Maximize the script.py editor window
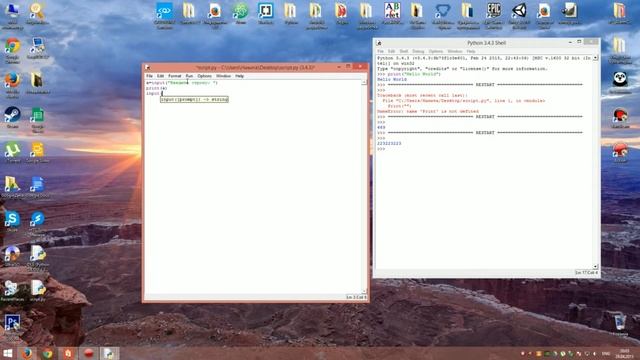The width and height of the screenshot is (640, 360). click(x=348, y=67)
